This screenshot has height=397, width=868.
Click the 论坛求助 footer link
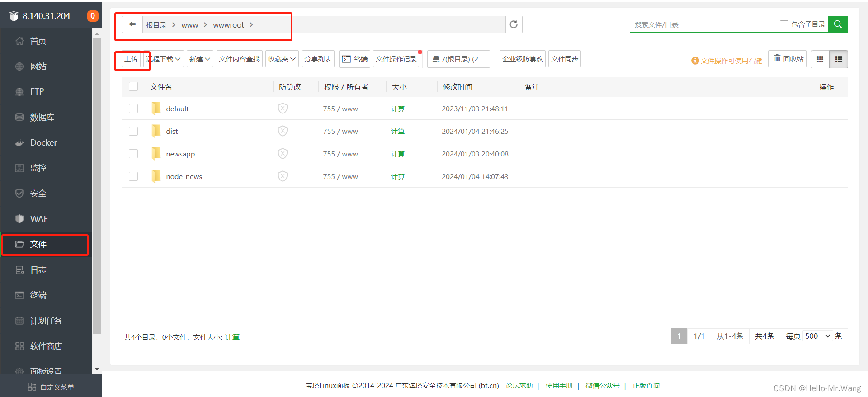(x=519, y=386)
